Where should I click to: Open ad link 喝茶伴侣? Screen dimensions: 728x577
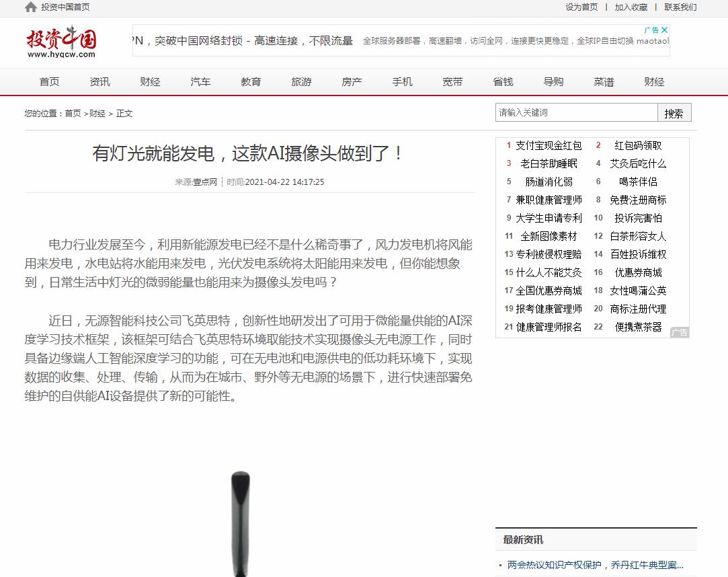(638, 182)
